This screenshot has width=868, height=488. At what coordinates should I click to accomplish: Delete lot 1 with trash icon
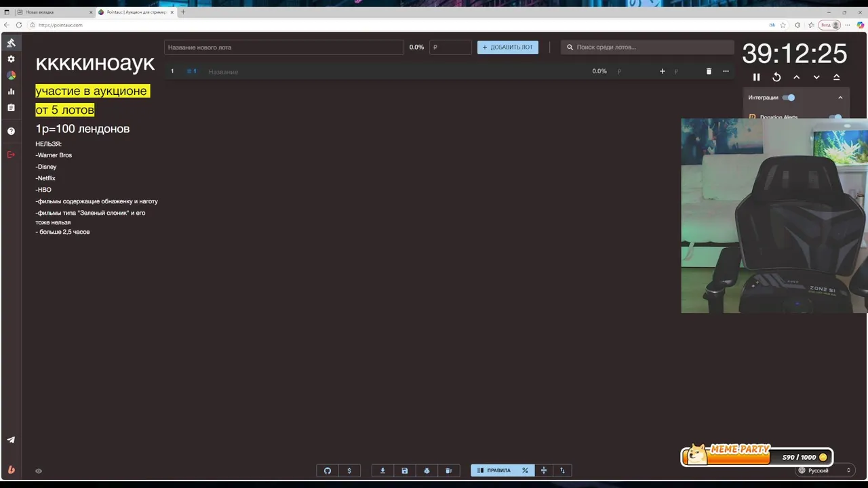[x=709, y=71]
